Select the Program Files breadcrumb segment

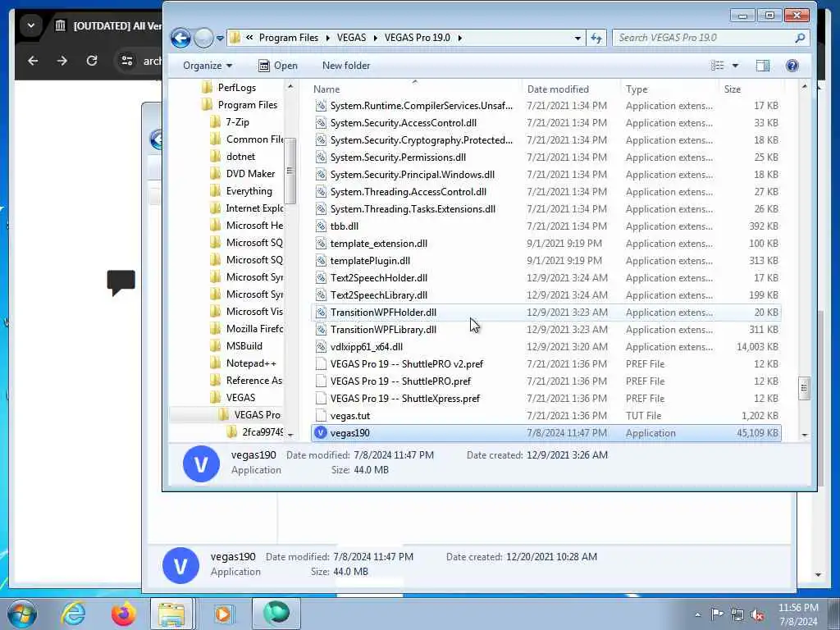[x=288, y=38]
